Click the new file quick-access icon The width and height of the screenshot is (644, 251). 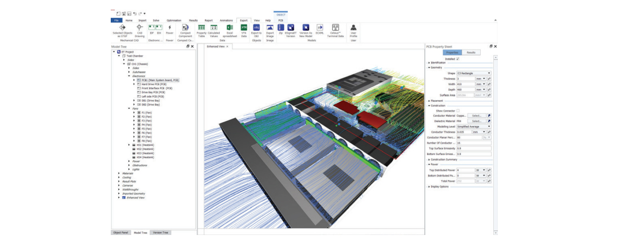[118, 14]
